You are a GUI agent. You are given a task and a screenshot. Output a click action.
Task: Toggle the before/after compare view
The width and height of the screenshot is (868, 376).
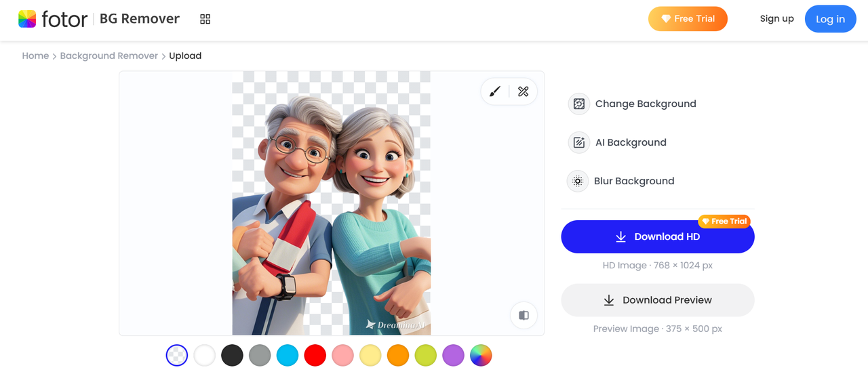[x=524, y=315]
